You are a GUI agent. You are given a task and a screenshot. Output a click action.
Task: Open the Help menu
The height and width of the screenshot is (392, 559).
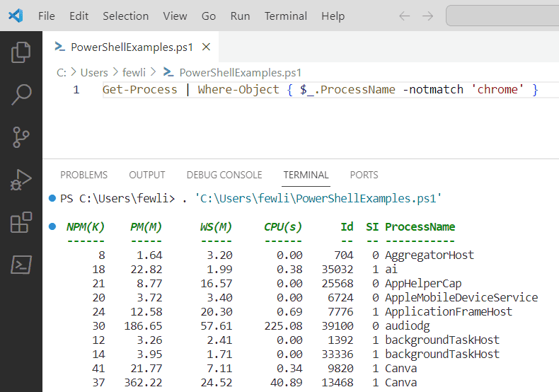(333, 16)
